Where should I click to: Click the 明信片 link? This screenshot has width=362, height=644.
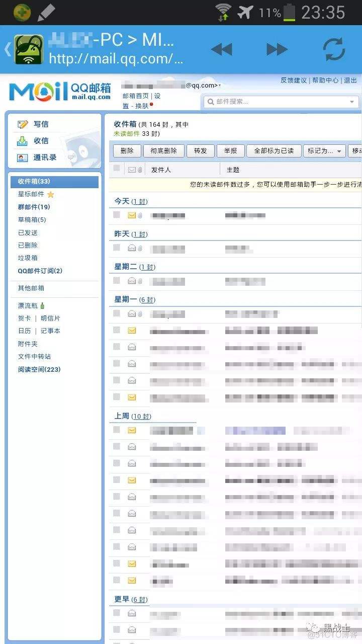coord(50,318)
